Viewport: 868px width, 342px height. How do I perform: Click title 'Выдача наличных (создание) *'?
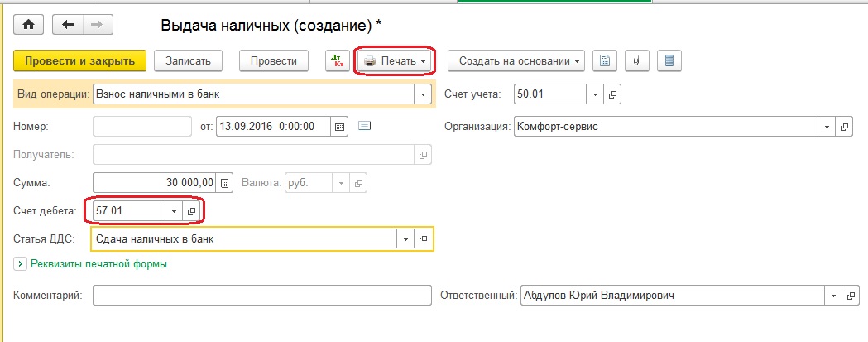coord(271,26)
